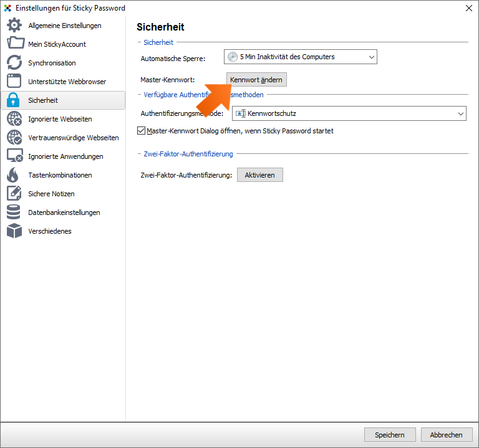Click the notepad pencil icon for Sichere Notizen

(14, 193)
